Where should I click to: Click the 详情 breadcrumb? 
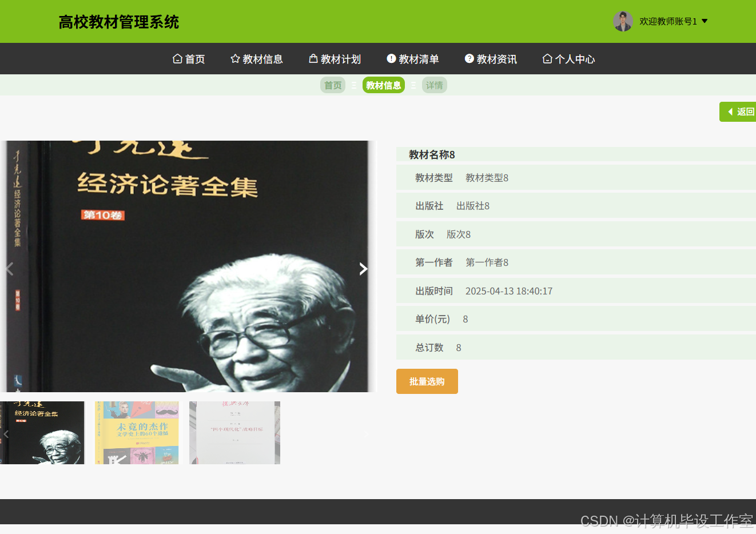coord(435,85)
